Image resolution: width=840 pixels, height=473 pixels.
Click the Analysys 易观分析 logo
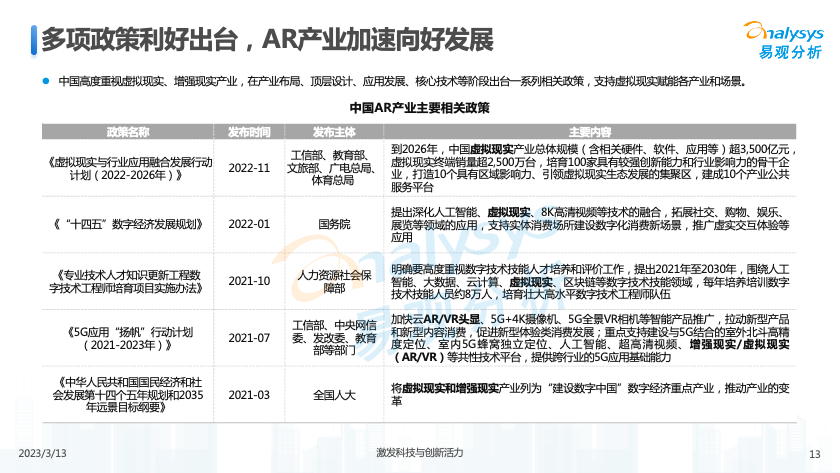point(784,40)
